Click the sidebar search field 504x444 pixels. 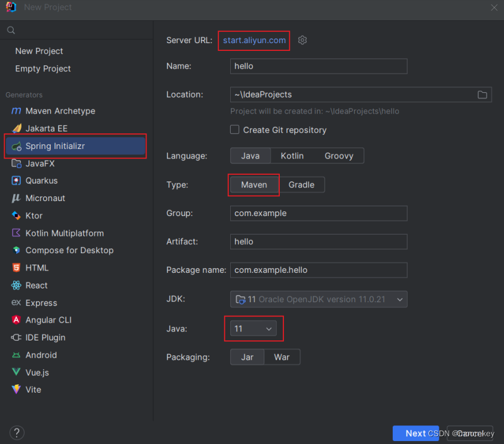[77, 31]
